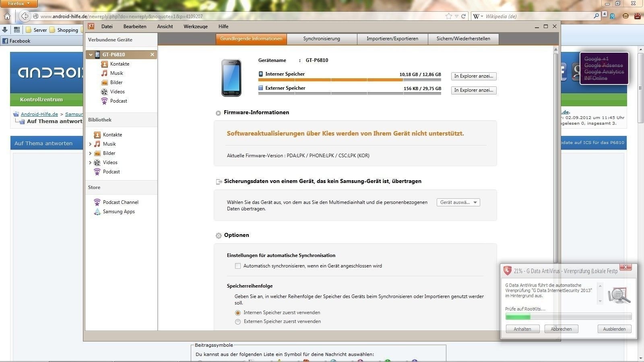This screenshot has width=644, height=362.
Task: Switch to Grundlegende Informationen tab
Action: point(251,39)
